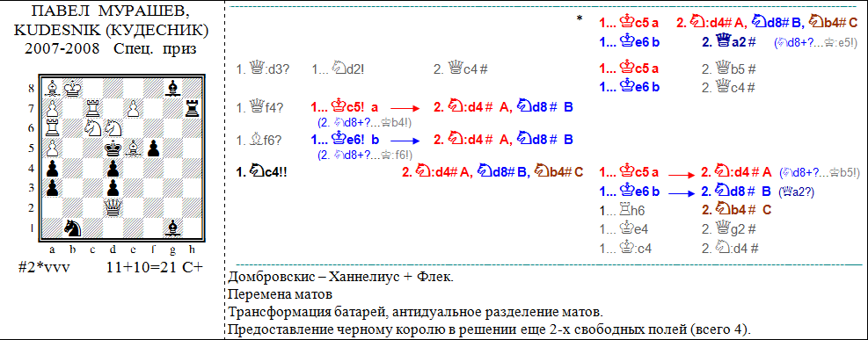Click the white knight on d6

coord(113,127)
